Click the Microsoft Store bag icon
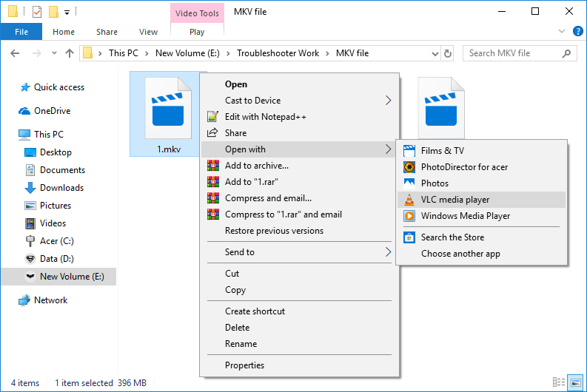 [409, 237]
